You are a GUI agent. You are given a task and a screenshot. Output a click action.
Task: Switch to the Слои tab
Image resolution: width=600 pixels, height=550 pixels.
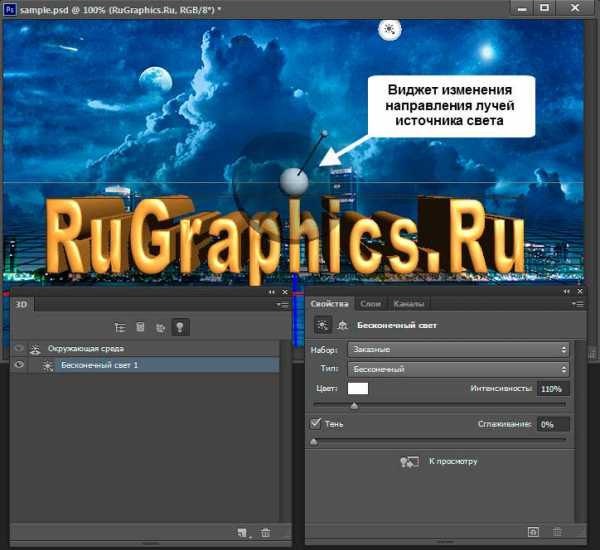369,303
